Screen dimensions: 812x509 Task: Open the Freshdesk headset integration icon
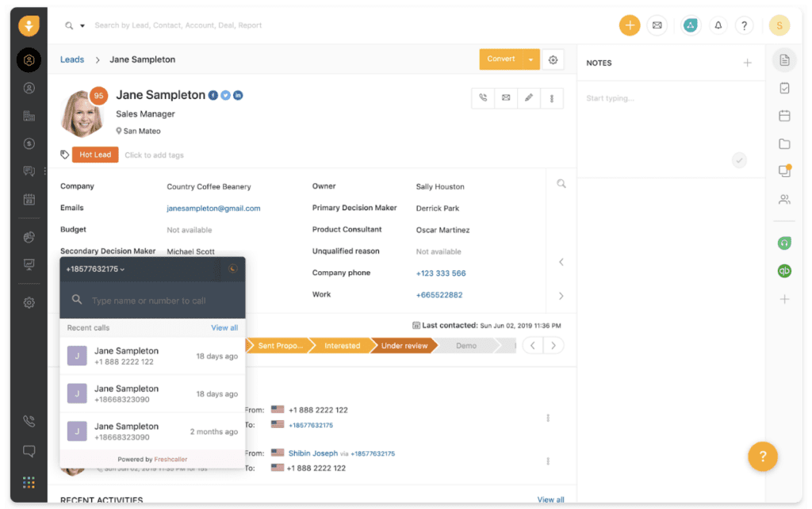tap(784, 243)
